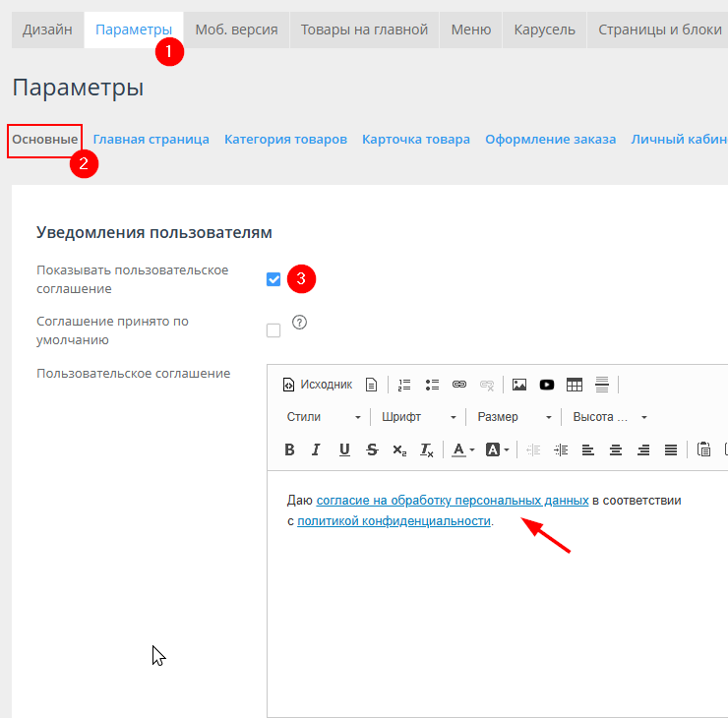Center the text alignment
This screenshot has width=728, height=718.
click(616, 449)
